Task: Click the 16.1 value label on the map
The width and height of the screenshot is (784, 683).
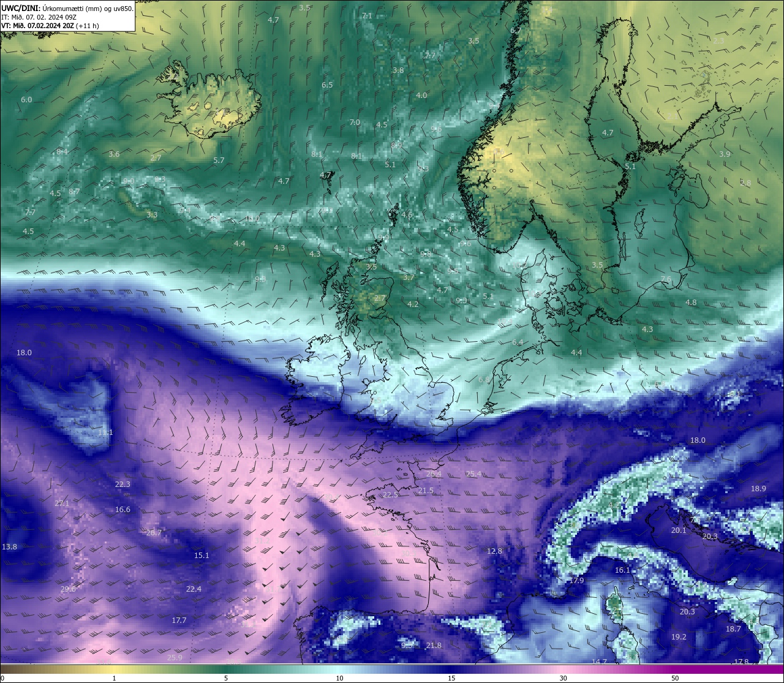Action: click(622, 570)
